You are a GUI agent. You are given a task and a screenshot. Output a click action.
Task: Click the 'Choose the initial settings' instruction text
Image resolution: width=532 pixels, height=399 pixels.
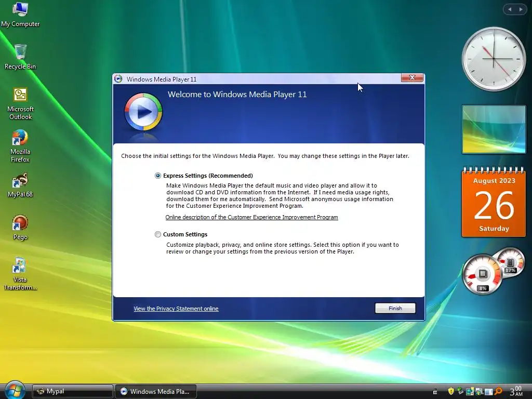click(265, 156)
